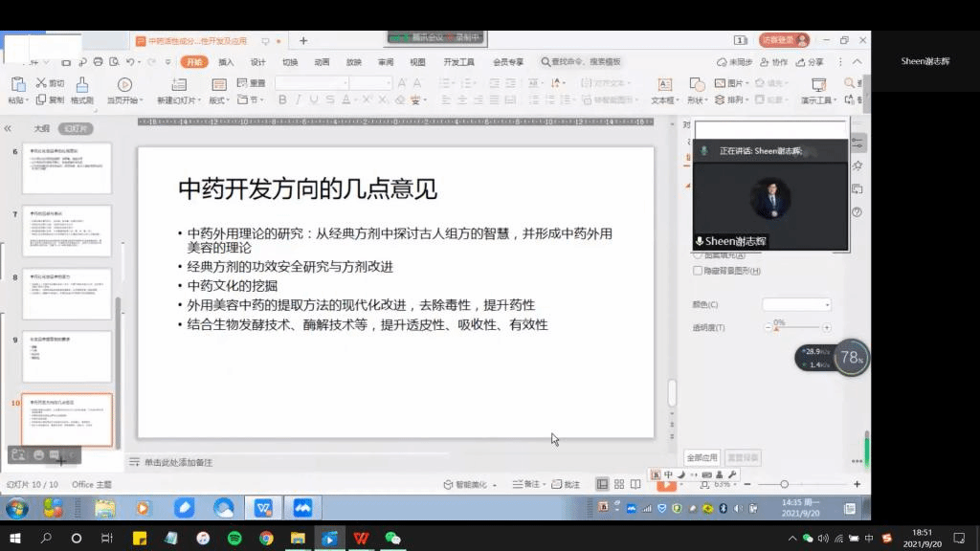The image size is (980, 551).
Task: Click the Print Preview icon
Action: tap(114, 62)
